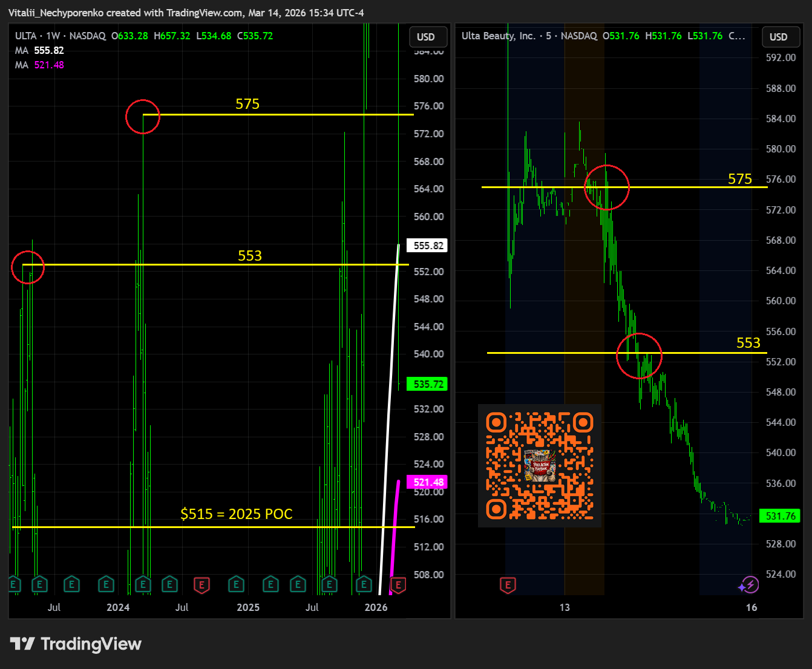The height and width of the screenshot is (669, 812).
Task: Click the L534.68 low value in weekly legend
Action: tap(214, 36)
